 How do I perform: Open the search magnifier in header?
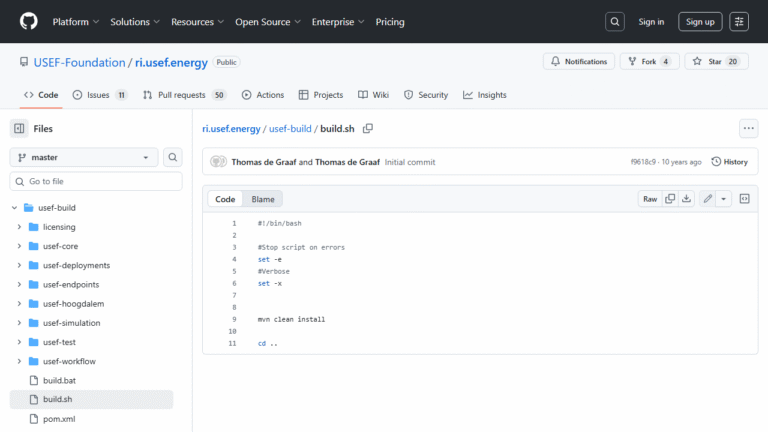click(616, 21)
